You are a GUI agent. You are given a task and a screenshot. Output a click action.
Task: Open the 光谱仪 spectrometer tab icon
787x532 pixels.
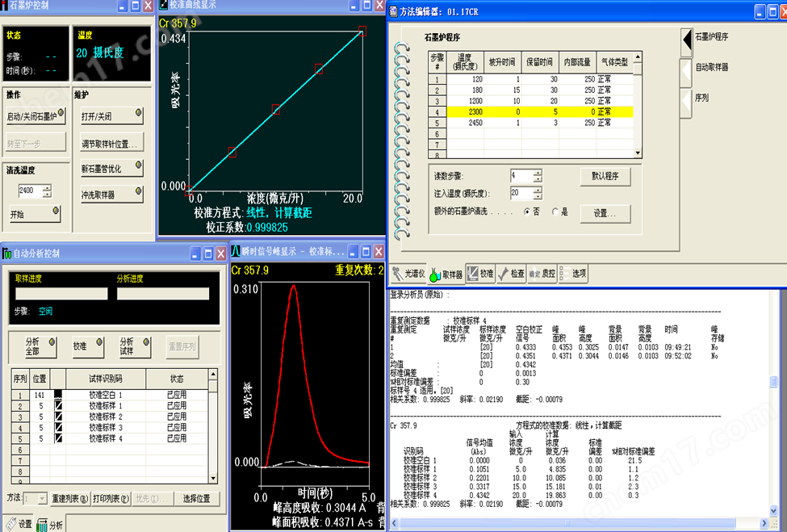click(x=409, y=274)
